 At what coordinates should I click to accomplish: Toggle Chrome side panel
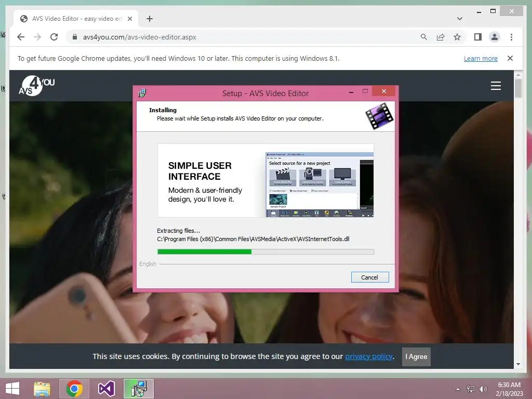pyautogui.click(x=478, y=37)
